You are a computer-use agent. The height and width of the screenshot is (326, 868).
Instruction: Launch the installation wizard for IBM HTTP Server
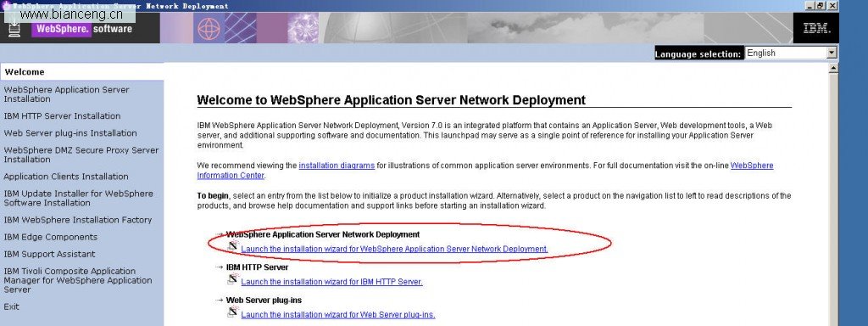331,282
